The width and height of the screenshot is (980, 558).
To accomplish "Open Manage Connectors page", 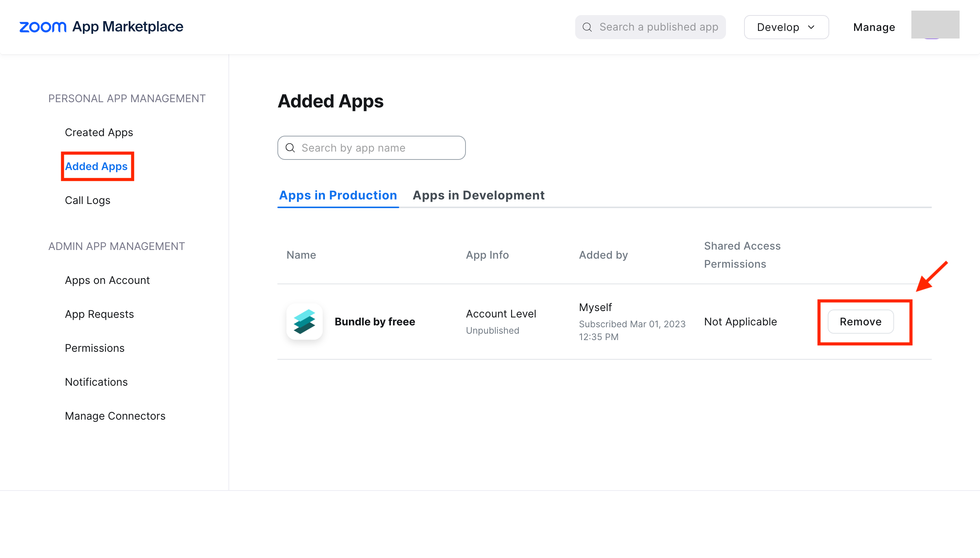I will pyautogui.click(x=115, y=416).
